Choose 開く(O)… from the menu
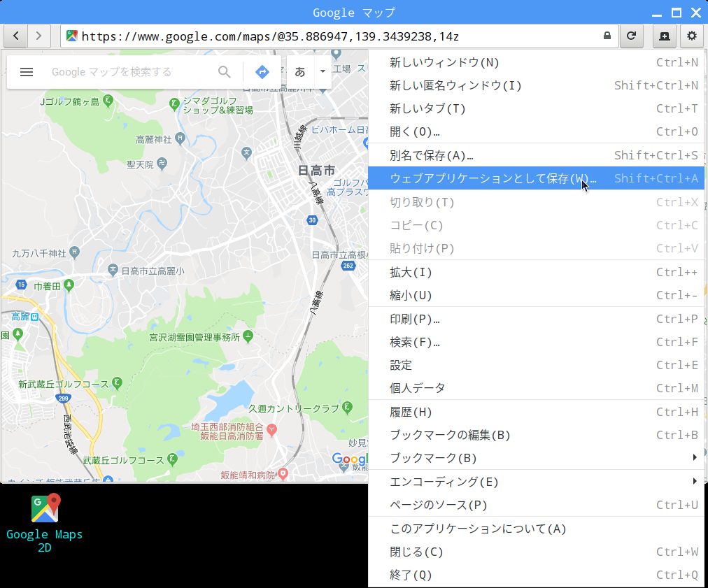This screenshot has width=708, height=588. (537, 131)
